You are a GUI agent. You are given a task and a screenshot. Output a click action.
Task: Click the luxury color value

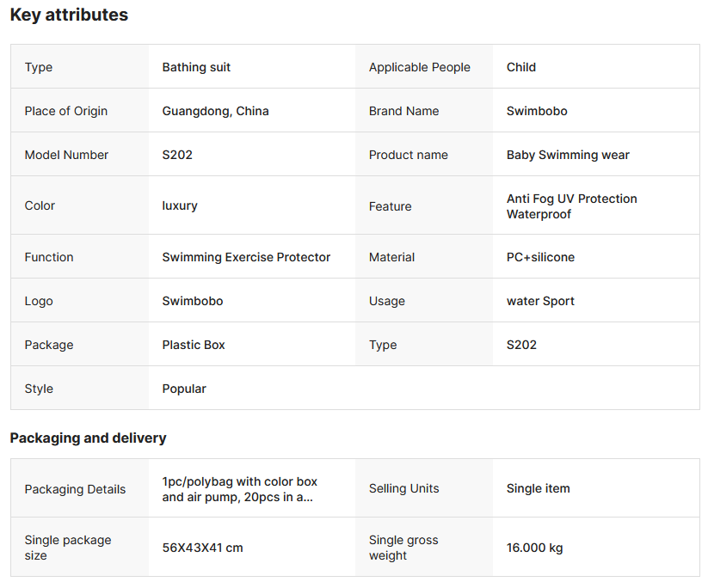pyautogui.click(x=180, y=205)
